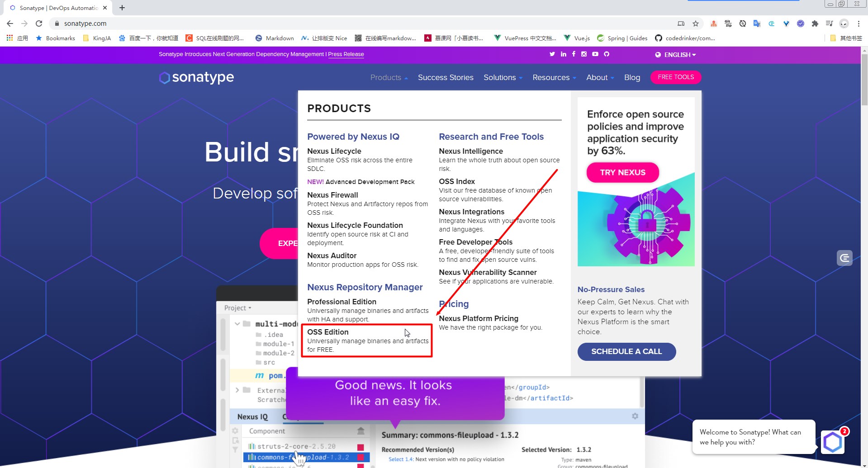
Task: Click the sonatype logo
Action: coord(196,77)
